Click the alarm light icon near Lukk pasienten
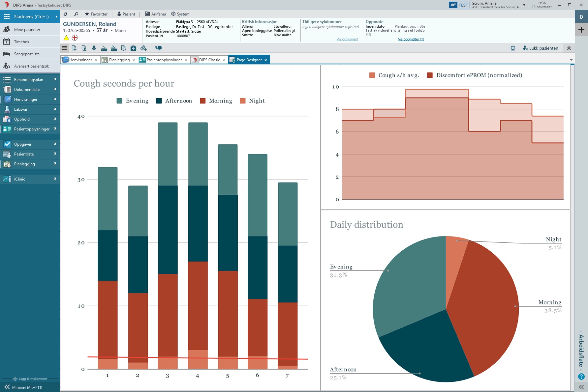Image resolution: width=588 pixels, height=392 pixels. (x=513, y=48)
